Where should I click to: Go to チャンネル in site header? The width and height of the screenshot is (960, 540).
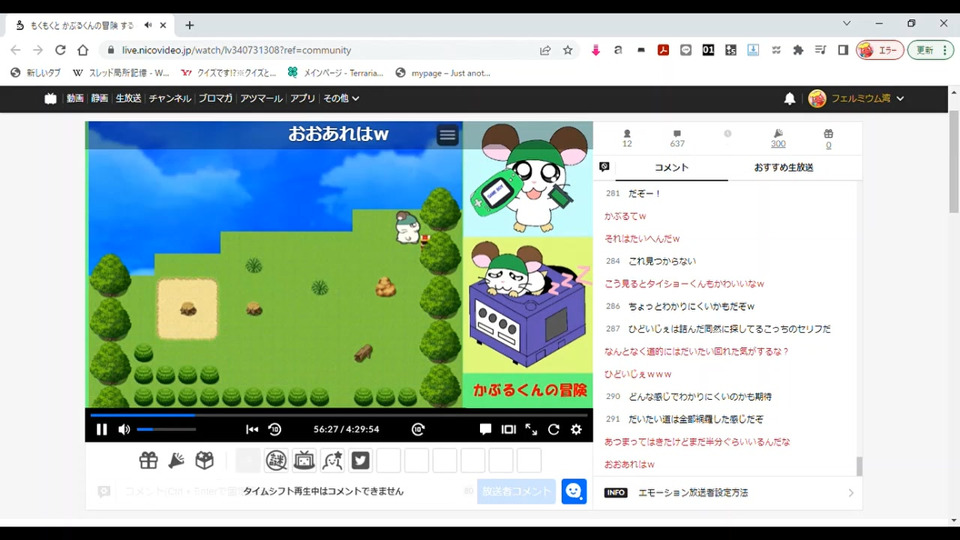click(x=170, y=99)
